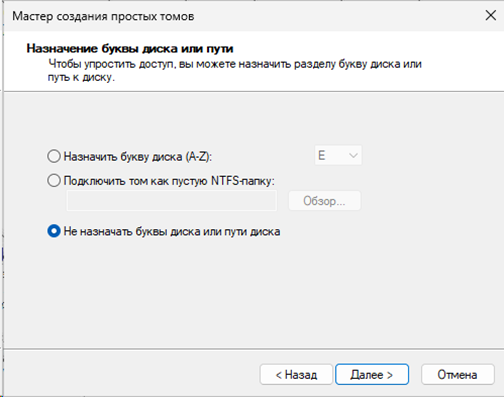
Task: Open the drive letter E dropdown
Action: pos(338,155)
